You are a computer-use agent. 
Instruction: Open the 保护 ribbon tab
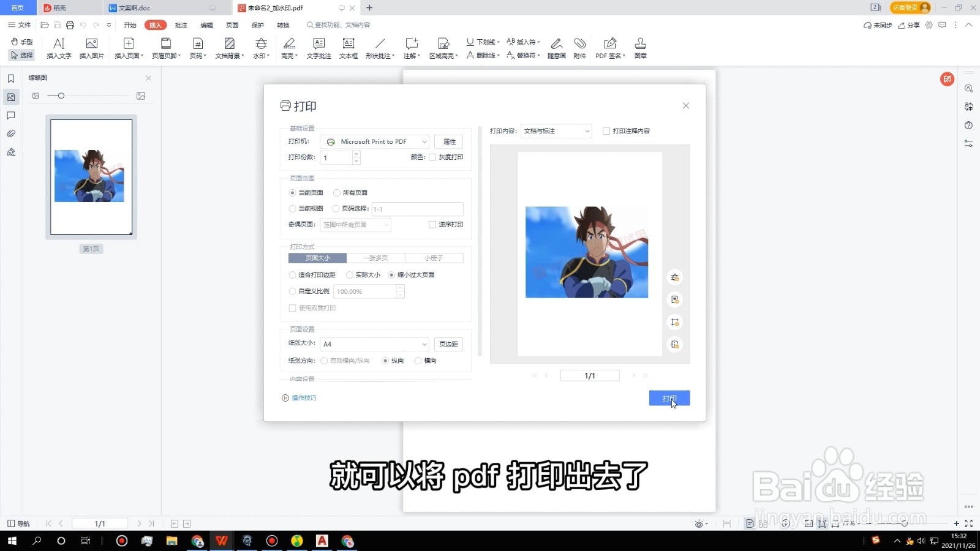tap(257, 25)
